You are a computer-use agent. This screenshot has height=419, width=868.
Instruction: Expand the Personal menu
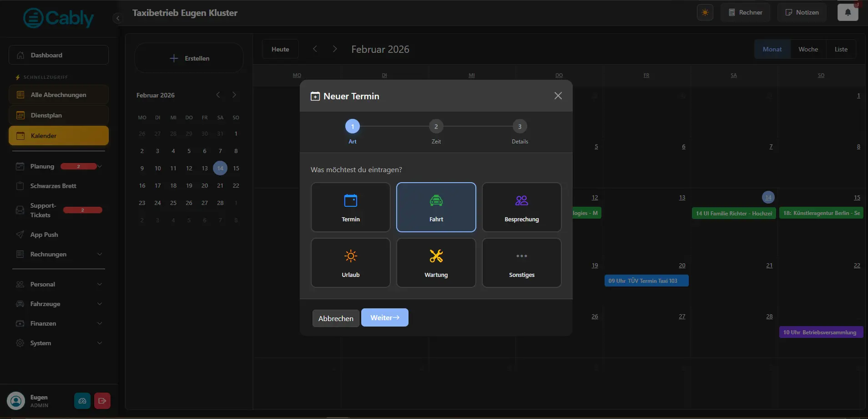tap(59, 284)
